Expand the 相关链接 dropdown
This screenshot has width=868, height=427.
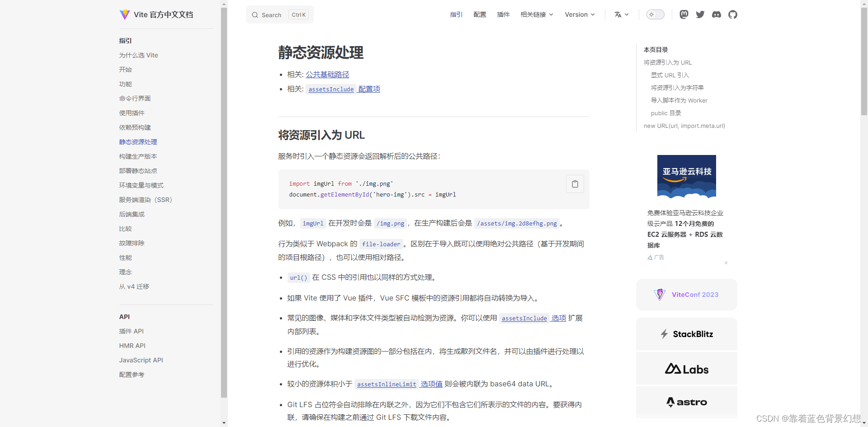click(x=537, y=14)
